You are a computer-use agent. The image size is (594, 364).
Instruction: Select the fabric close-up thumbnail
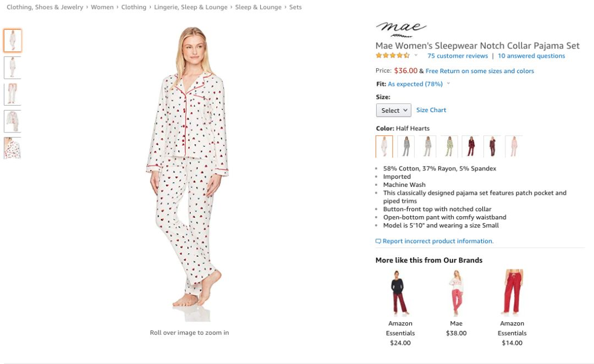click(13, 148)
